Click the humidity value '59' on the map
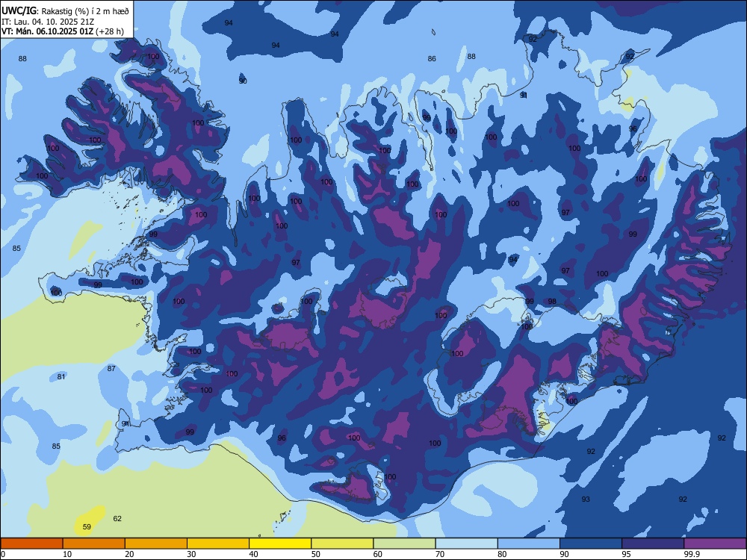Viewport: 747px width, 560px height. [87, 526]
